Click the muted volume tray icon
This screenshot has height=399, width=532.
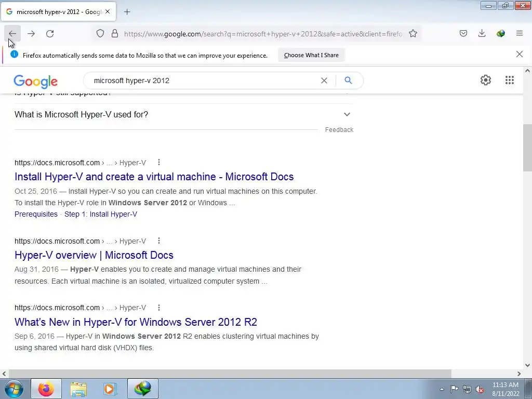tap(480, 389)
